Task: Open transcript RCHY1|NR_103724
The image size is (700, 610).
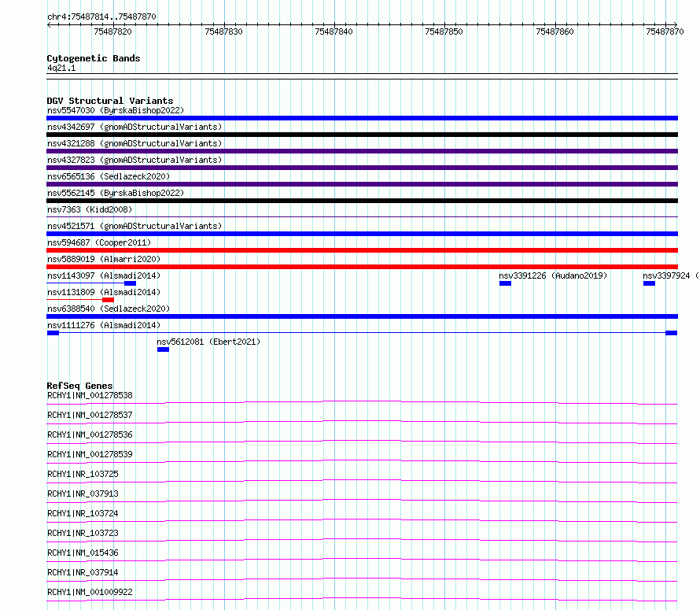Action: coord(83,513)
